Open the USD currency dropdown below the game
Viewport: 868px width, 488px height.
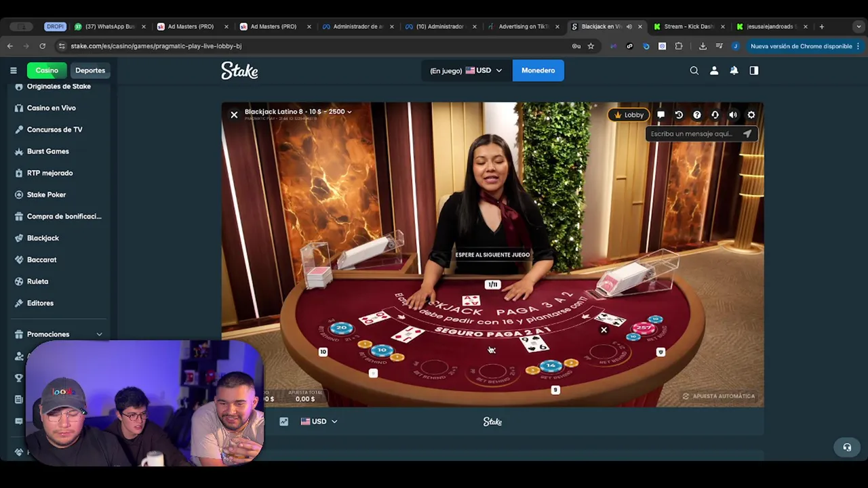point(319,422)
